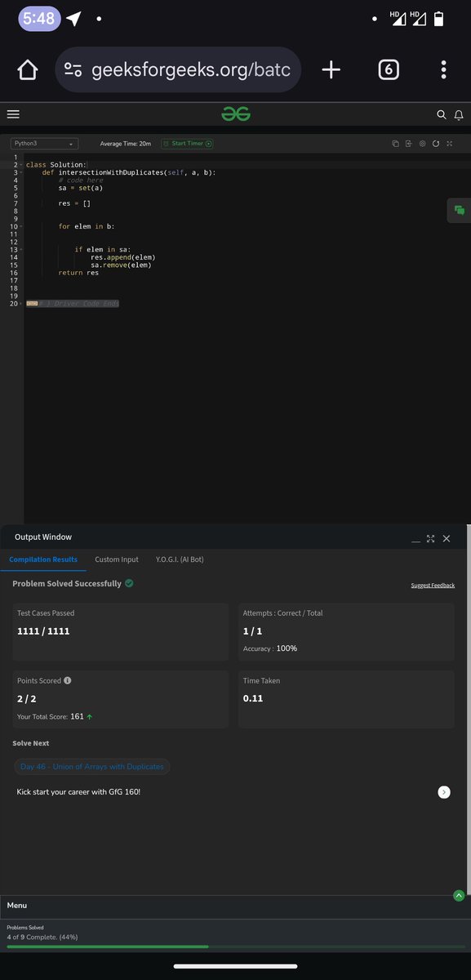This screenshot has width=471, height=980.
Task: Tap the browser home icon
Action: (x=27, y=70)
